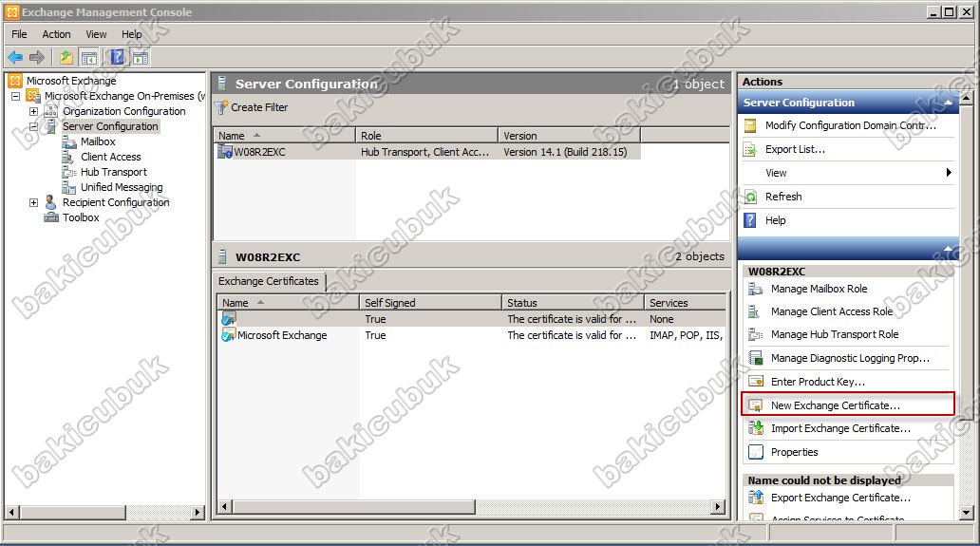
Task: Click the 'Version 14.1 (Build 218.15)' cell
Action: coord(565,152)
